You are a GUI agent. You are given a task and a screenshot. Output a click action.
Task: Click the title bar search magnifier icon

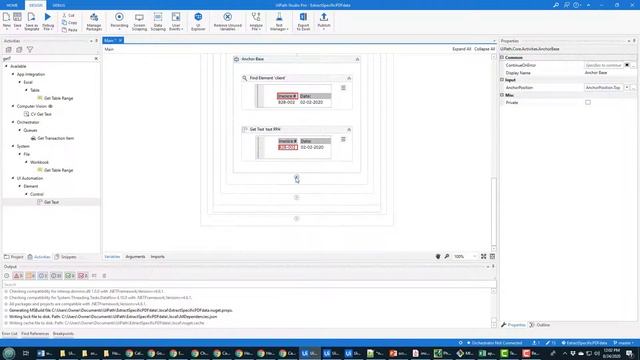coord(556,5)
